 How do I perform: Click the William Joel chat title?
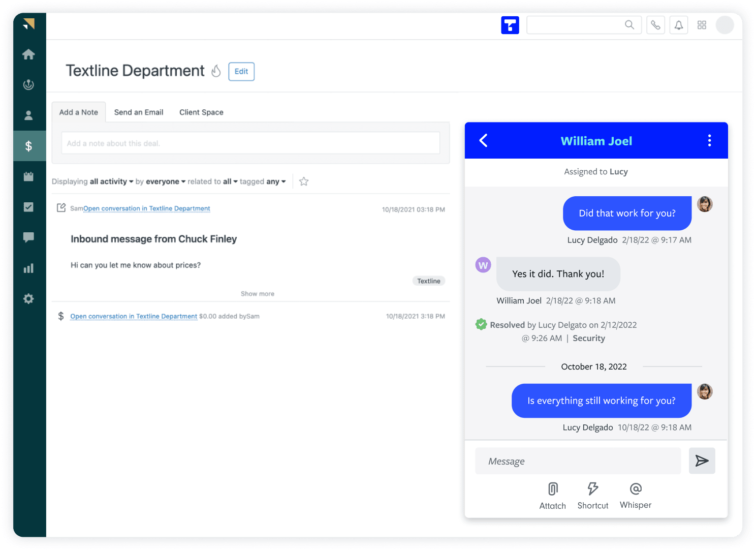(x=596, y=141)
